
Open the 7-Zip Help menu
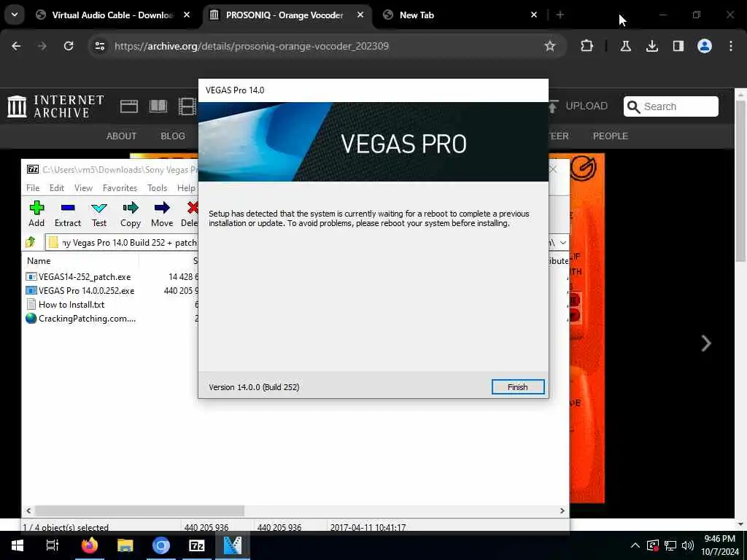[x=186, y=187]
